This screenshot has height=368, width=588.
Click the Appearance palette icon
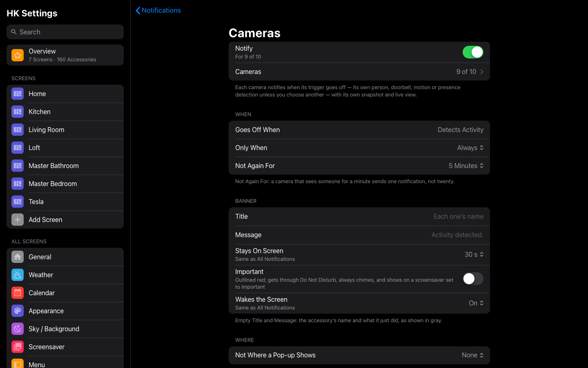pos(18,311)
